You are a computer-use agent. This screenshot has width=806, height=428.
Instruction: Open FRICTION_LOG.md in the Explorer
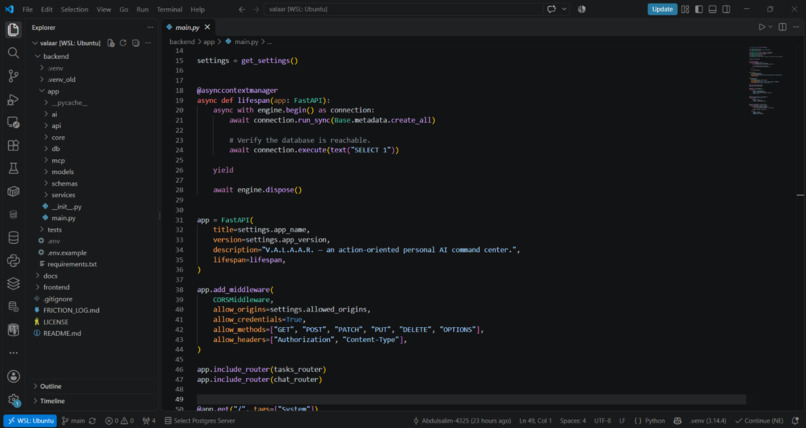[71, 310]
